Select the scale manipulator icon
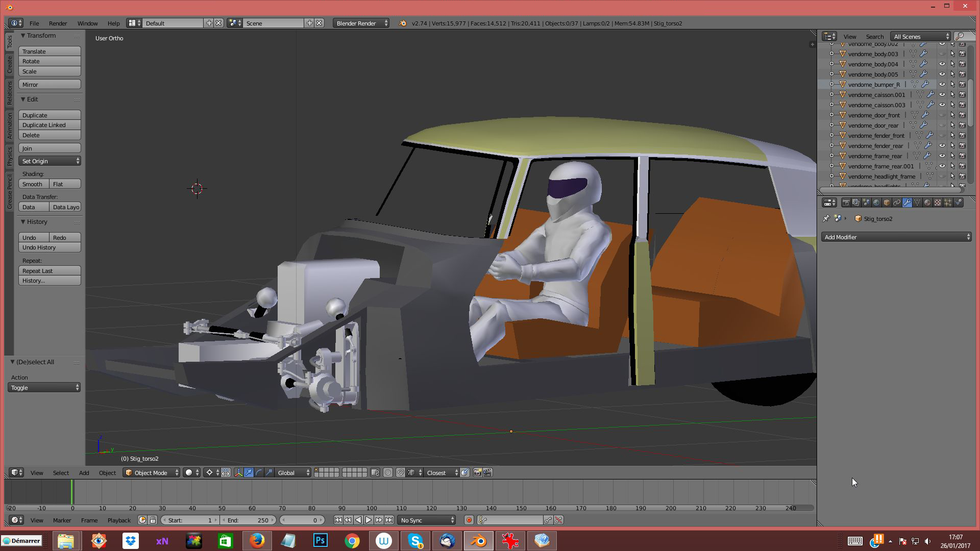 point(269,472)
